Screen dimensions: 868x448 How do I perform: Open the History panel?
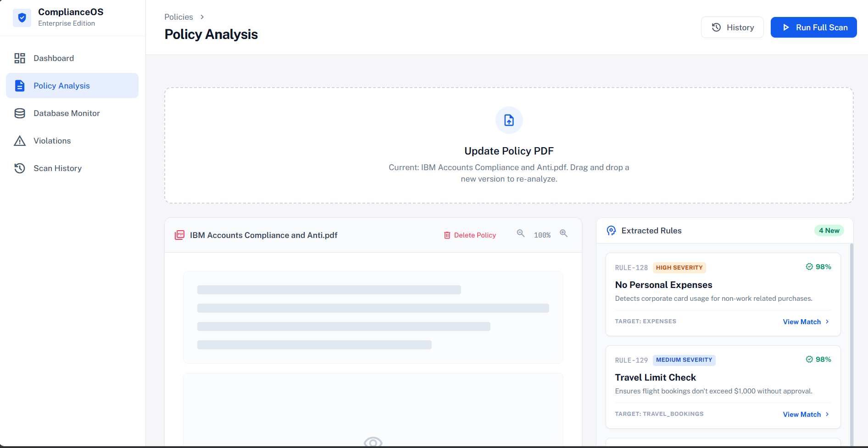[732, 27]
